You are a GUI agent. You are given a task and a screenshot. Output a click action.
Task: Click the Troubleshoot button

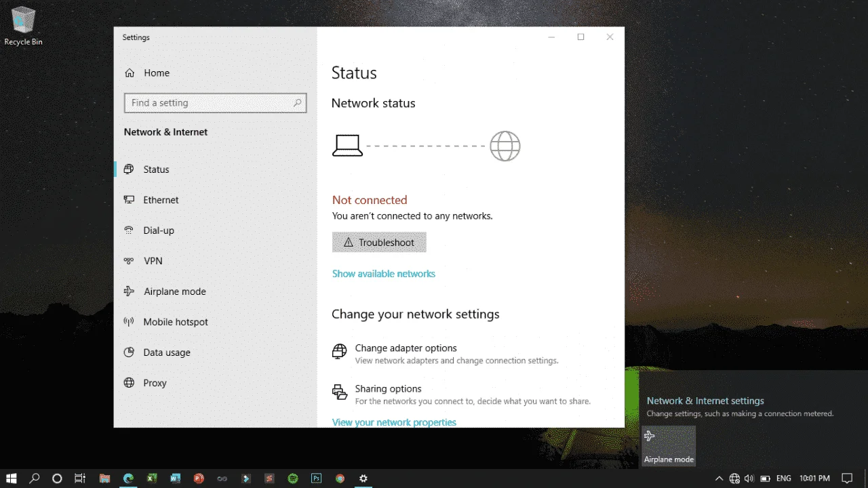[x=379, y=243]
